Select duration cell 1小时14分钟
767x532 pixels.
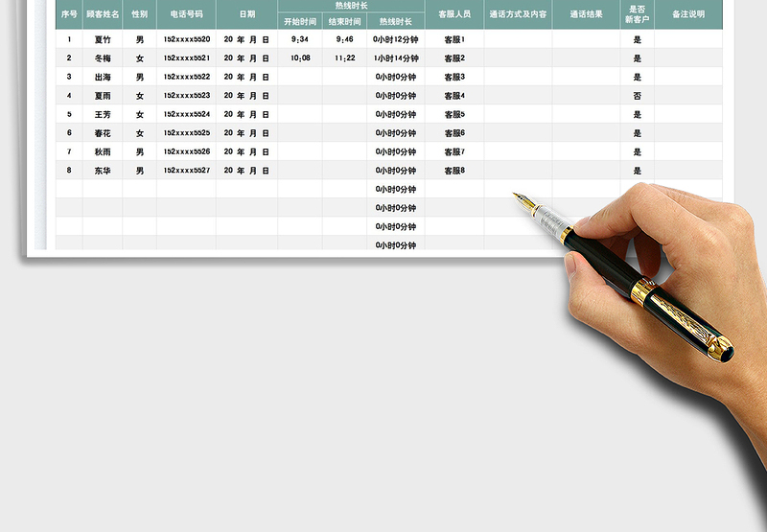pos(396,58)
